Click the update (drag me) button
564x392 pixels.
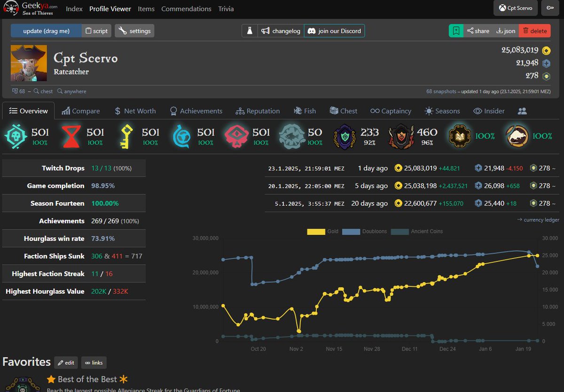pyautogui.click(x=46, y=31)
